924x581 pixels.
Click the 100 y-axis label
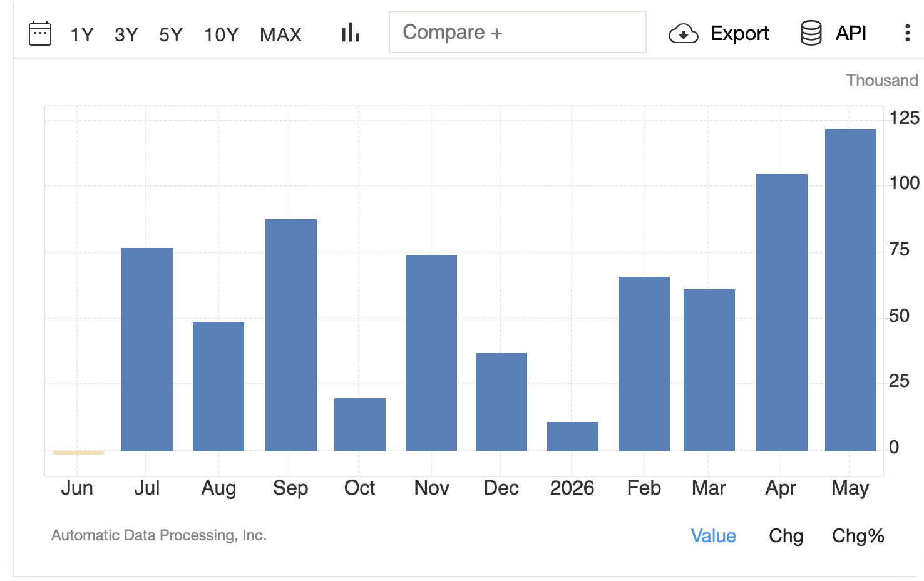pos(905,183)
